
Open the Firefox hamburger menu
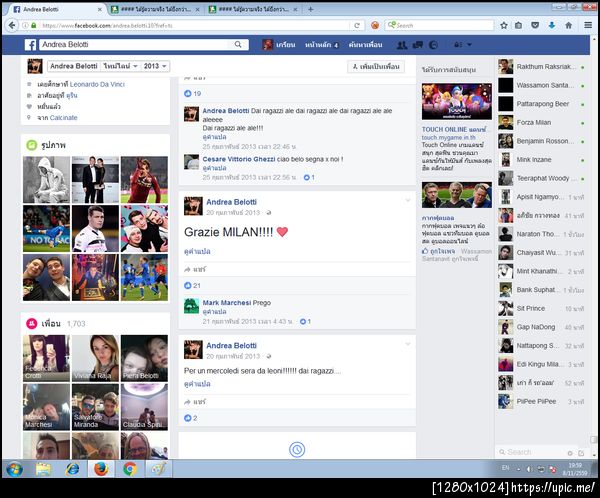click(588, 25)
